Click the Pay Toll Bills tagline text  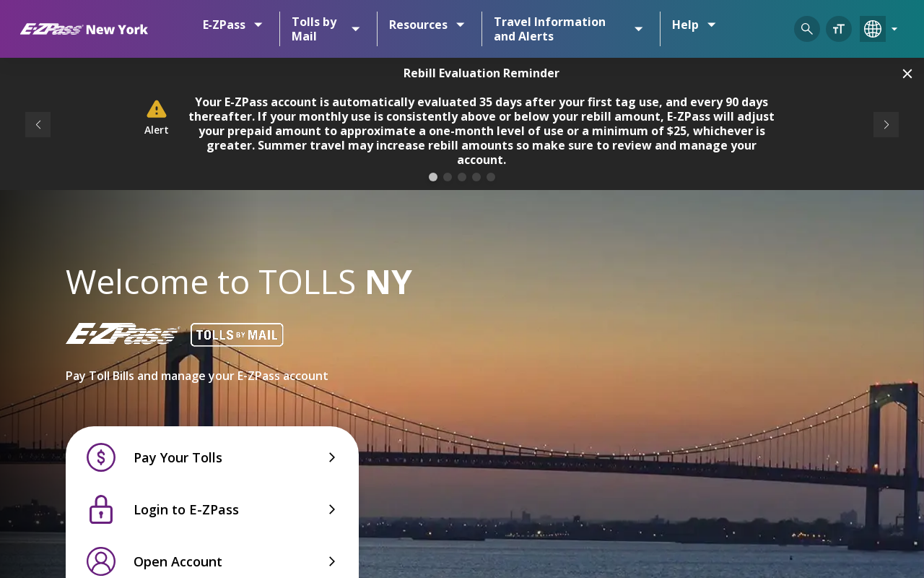click(x=197, y=376)
